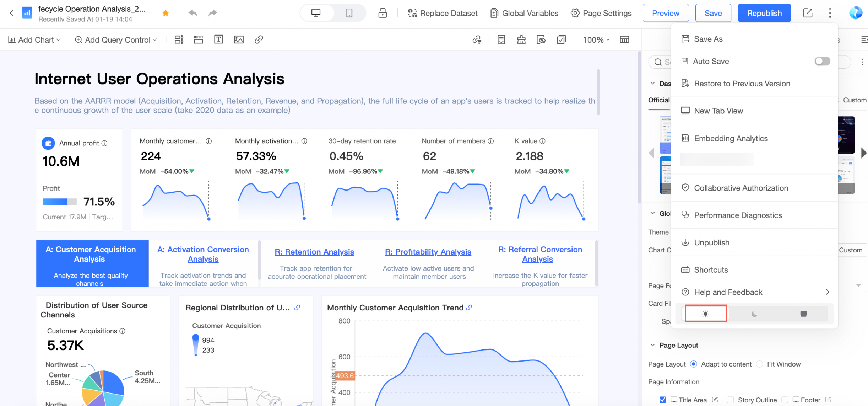Open Page Settings

pyautogui.click(x=601, y=13)
